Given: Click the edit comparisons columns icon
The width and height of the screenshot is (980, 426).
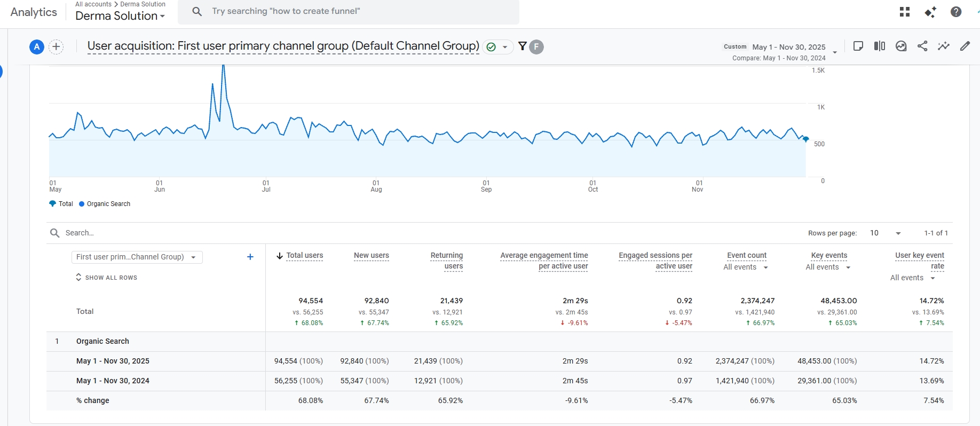Looking at the screenshot, I should point(880,46).
